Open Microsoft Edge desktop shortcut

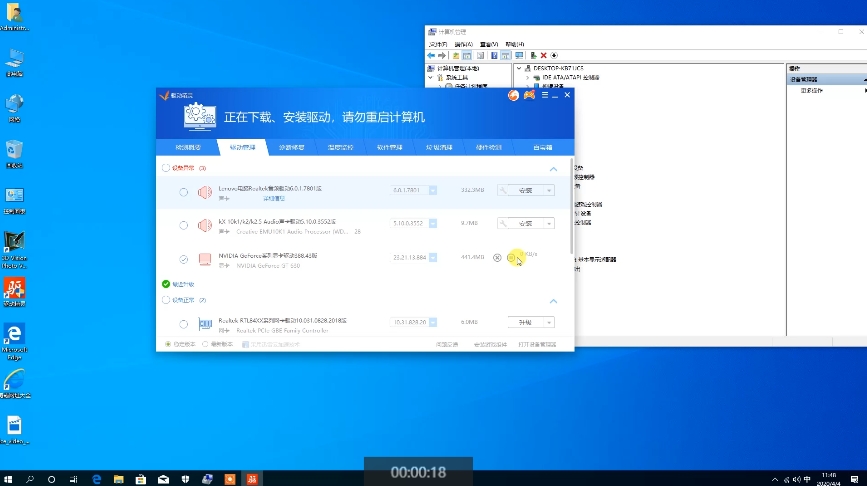(x=14, y=341)
